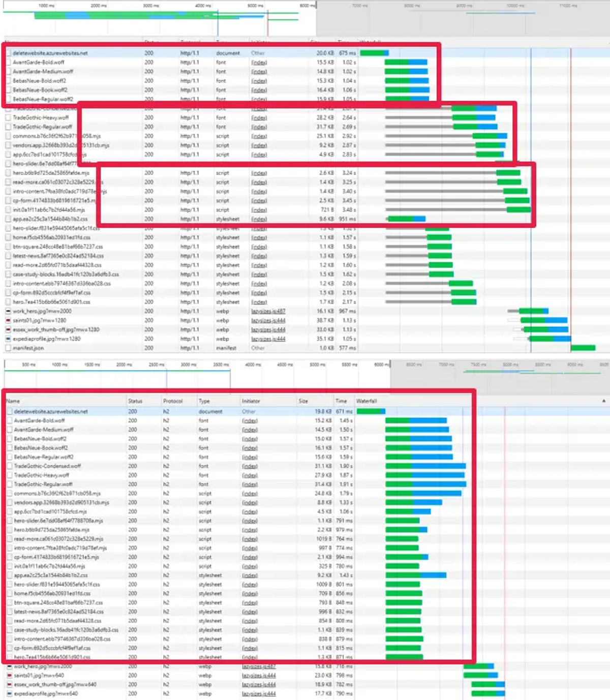The height and width of the screenshot is (700, 610).
Task: Open lazysizes.js:444 link for expediaprofile.jpg?mw=1280
Action: pos(268,339)
